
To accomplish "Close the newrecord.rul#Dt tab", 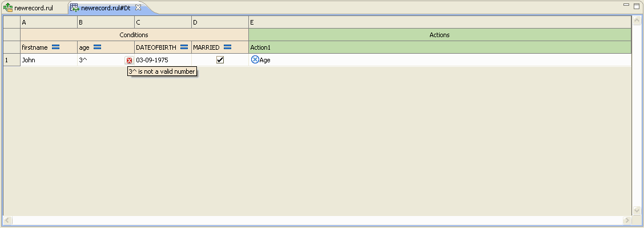I will coord(138,7).
